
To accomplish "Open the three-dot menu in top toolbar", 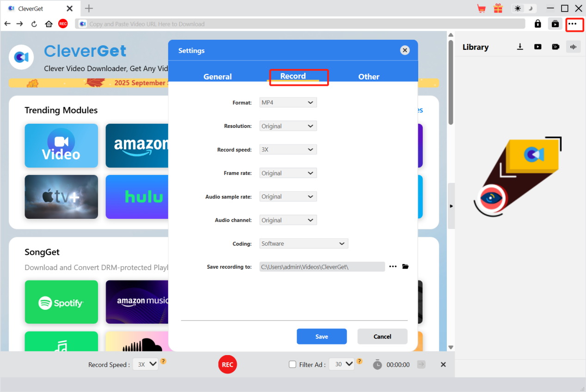I will click(573, 24).
